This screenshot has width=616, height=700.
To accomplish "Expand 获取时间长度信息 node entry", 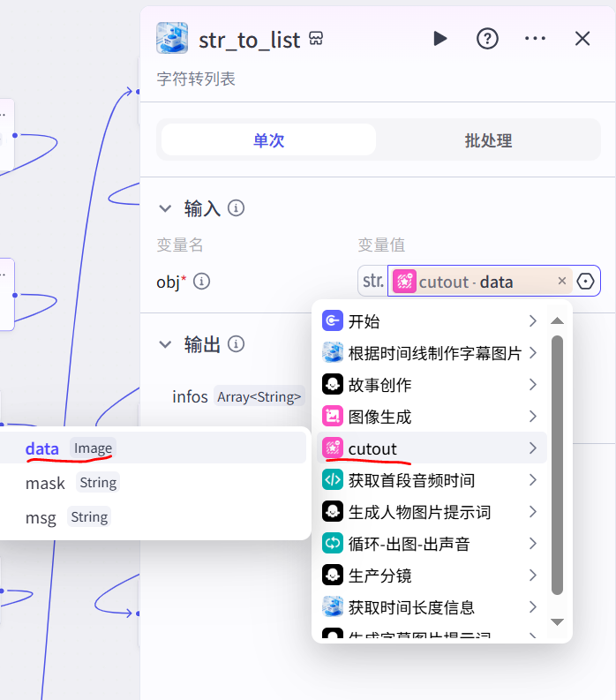I will coord(432,606).
